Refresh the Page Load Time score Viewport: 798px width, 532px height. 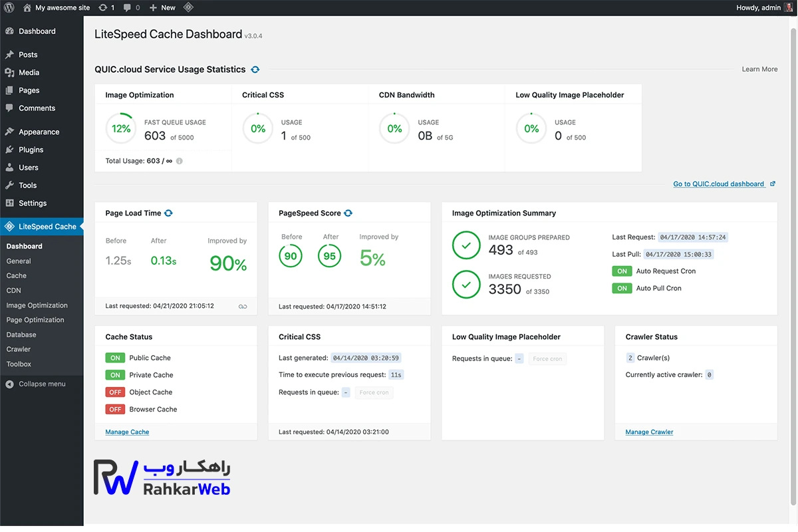click(x=168, y=213)
